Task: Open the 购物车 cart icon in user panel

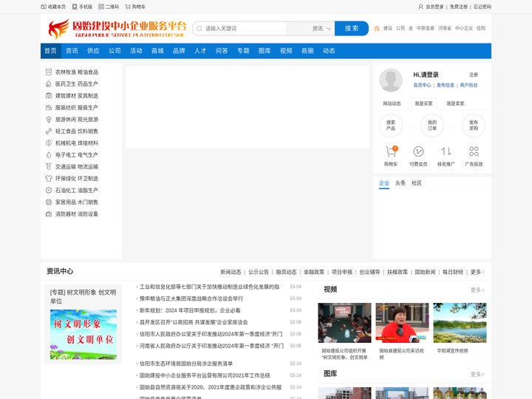Action: (x=391, y=151)
